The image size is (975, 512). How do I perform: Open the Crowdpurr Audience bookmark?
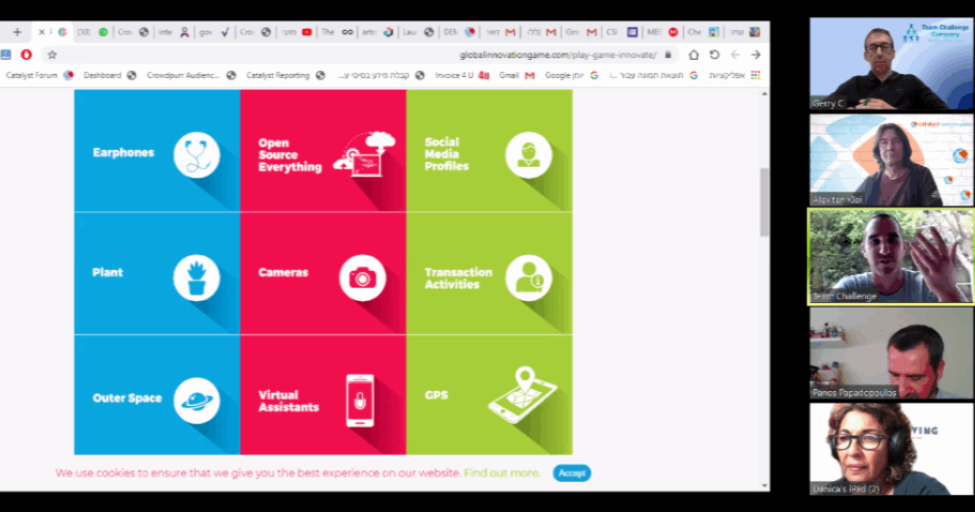(183, 75)
